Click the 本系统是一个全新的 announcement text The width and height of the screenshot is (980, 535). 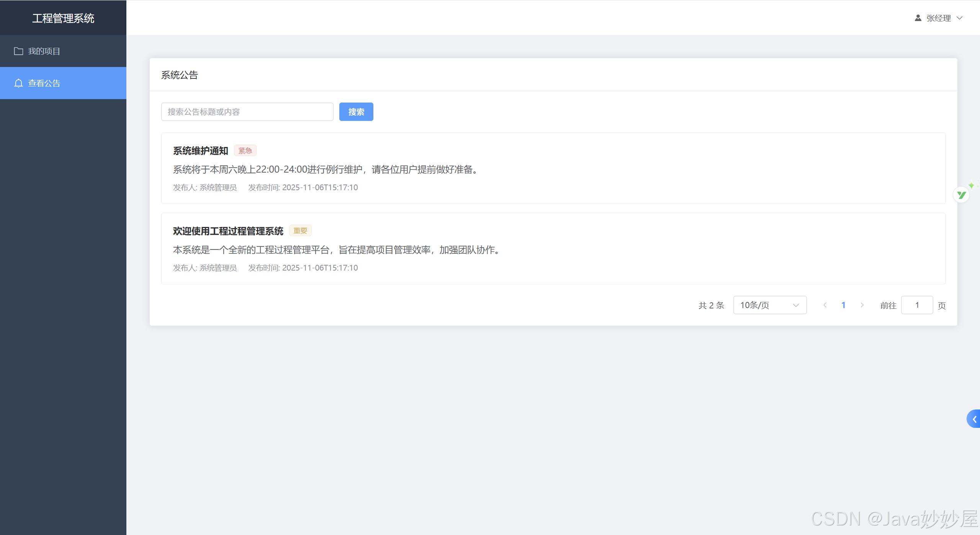(337, 250)
